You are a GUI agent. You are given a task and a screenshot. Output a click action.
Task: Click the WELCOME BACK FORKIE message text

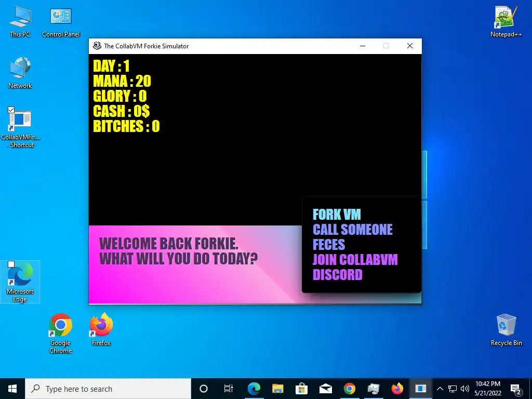point(169,244)
